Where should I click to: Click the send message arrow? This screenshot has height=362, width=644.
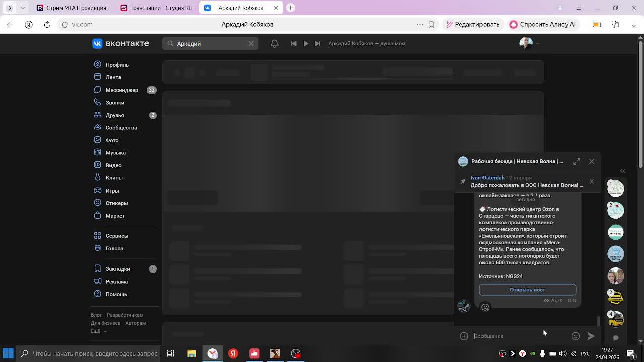tap(591, 336)
